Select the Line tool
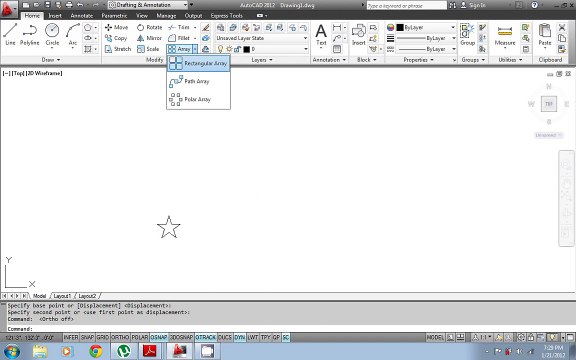Screen dimensions: 576x360 point(10,35)
